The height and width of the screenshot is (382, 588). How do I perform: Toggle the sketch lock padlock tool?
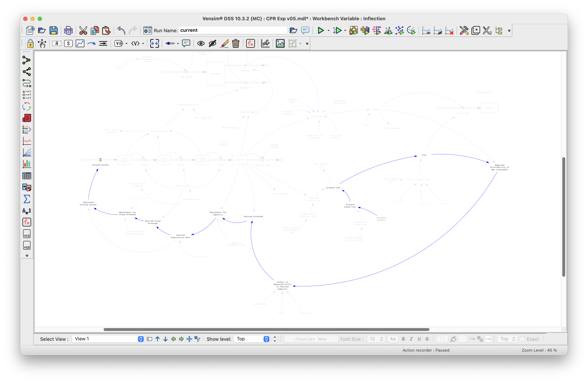[30, 43]
